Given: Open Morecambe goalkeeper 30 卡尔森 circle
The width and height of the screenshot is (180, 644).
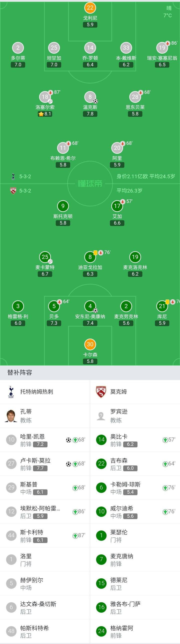Looking at the screenshot, I should (x=90, y=344).
